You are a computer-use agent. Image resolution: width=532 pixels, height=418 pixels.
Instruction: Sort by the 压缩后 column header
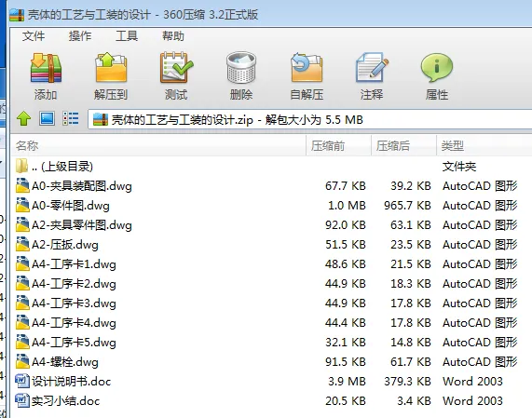[x=403, y=146]
